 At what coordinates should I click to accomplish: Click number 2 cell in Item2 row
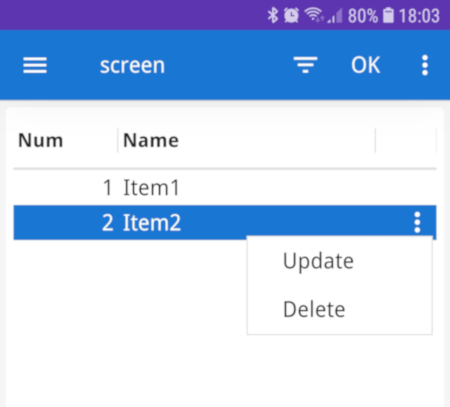(107, 222)
